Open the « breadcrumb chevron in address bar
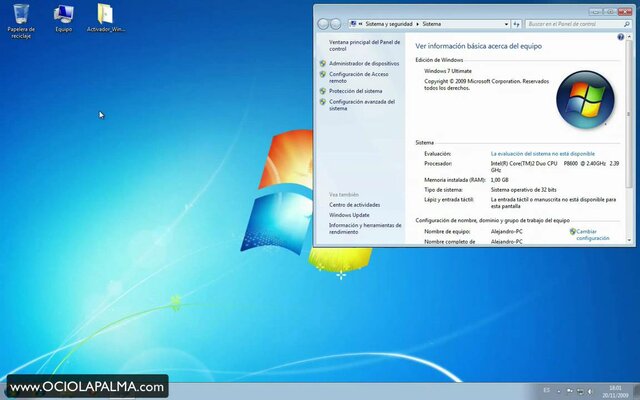 pyautogui.click(x=360, y=24)
